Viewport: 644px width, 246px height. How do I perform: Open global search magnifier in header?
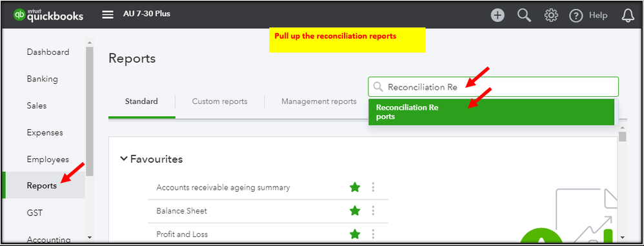pyautogui.click(x=524, y=15)
